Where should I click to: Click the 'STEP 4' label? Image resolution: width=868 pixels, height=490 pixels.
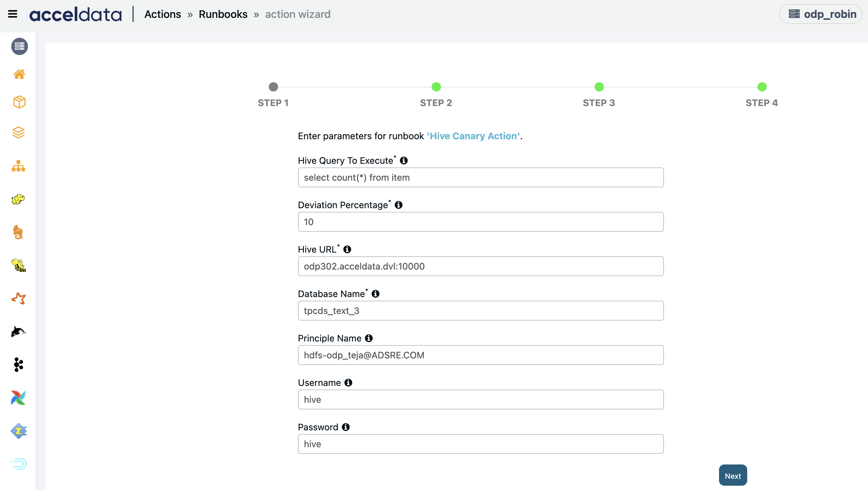point(762,103)
